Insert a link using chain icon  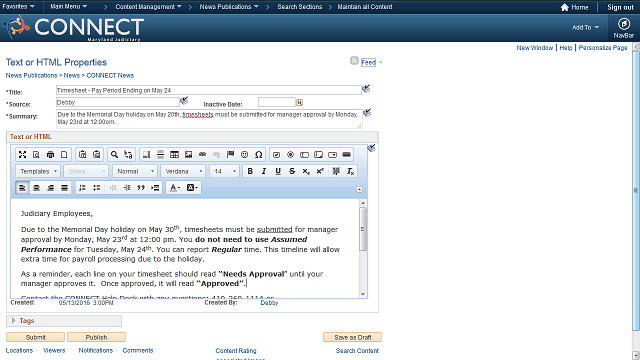click(x=202, y=155)
